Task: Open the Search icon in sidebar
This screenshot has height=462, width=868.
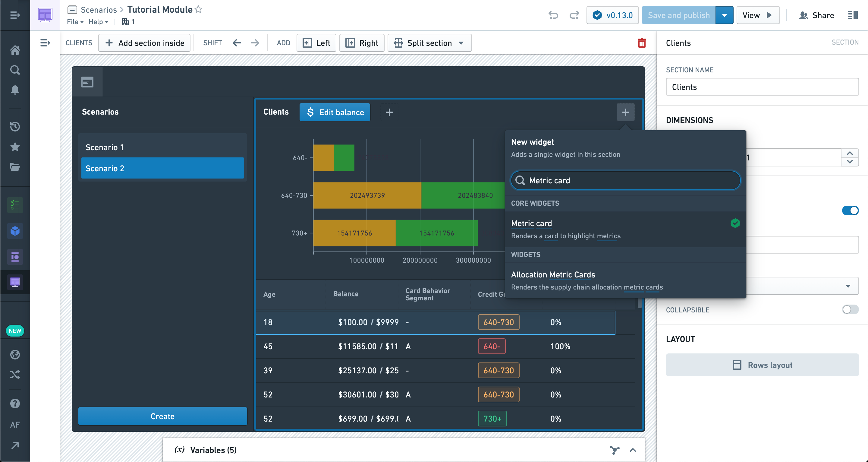Action: pyautogui.click(x=15, y=70)
